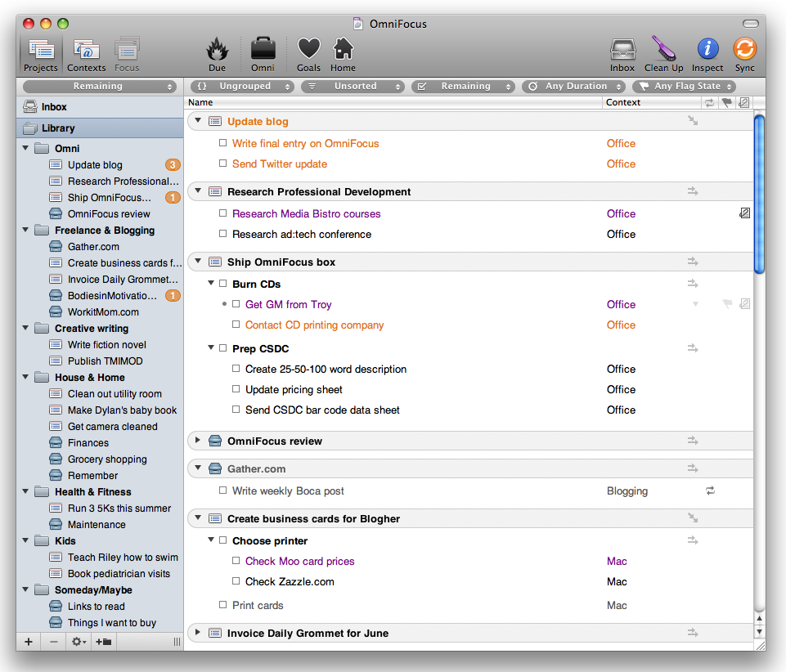Click the flag column header icon

click(x=726, y=102)
